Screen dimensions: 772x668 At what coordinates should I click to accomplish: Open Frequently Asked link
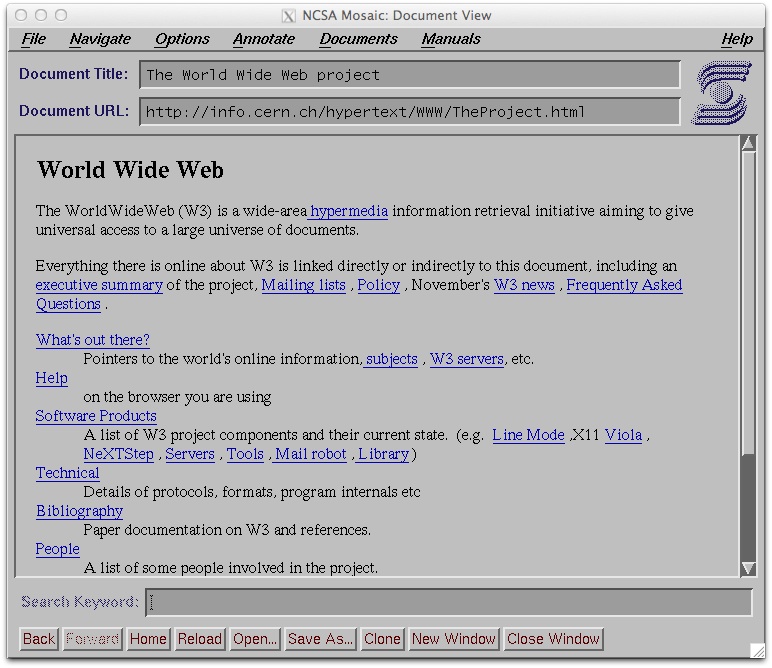pos(624,285)
